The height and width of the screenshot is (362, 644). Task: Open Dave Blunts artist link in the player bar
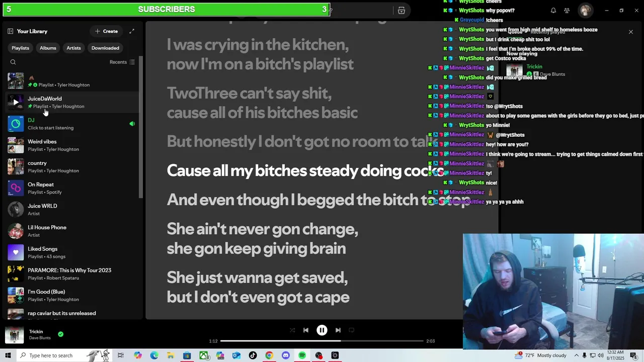coord(40,338)
